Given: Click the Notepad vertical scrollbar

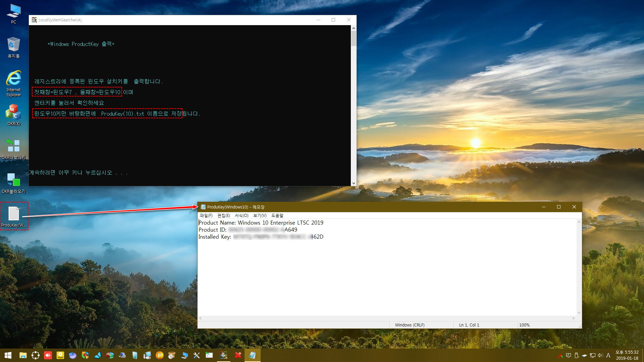Looking at the screenshot, I should point(579,267).
